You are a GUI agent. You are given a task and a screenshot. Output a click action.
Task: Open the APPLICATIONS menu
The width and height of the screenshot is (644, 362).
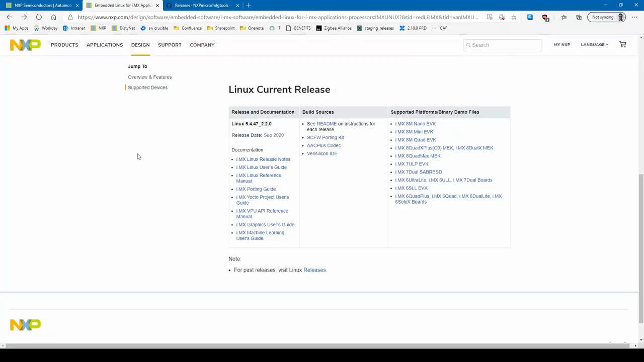click(x=105, y=45)
